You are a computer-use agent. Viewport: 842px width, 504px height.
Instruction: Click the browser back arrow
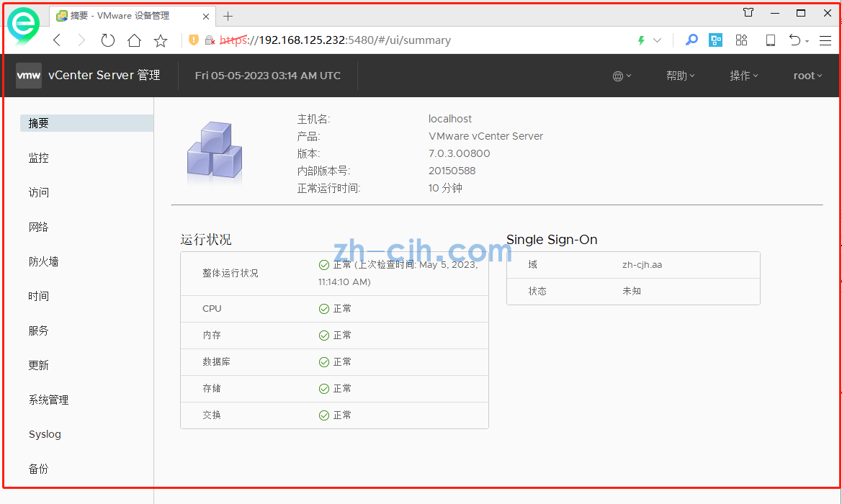click(57, 40)
